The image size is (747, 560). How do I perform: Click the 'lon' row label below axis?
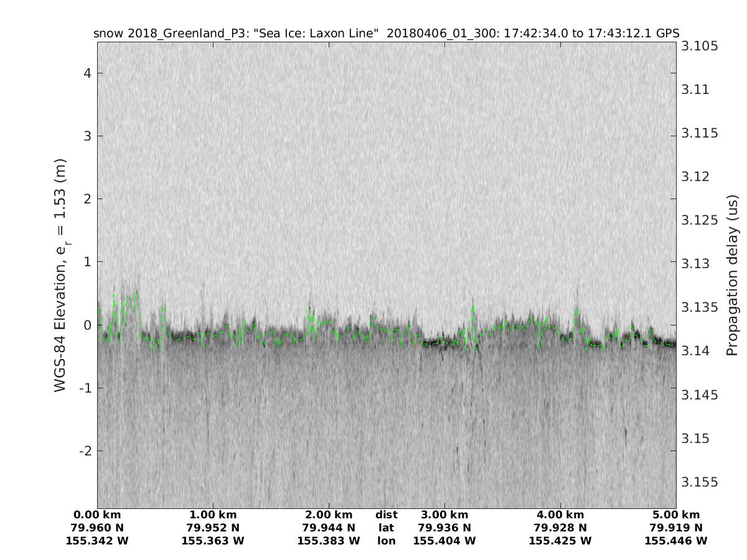tap(387, 541)
